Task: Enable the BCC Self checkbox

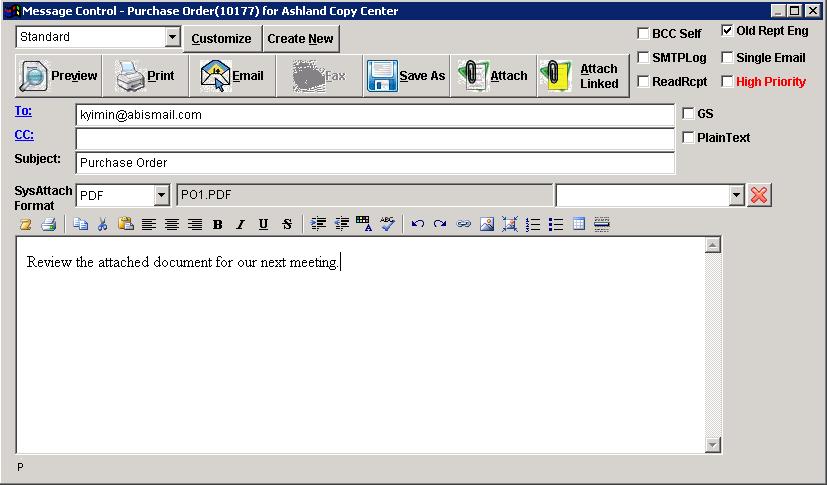Action: pyautogui.click(x=643, y=34)
